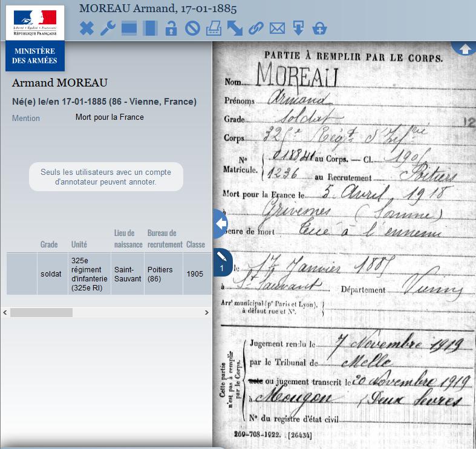The image size is (476, 449).
Task: Collapse the toolbar with up arrow button
Action: coord(465,48)
